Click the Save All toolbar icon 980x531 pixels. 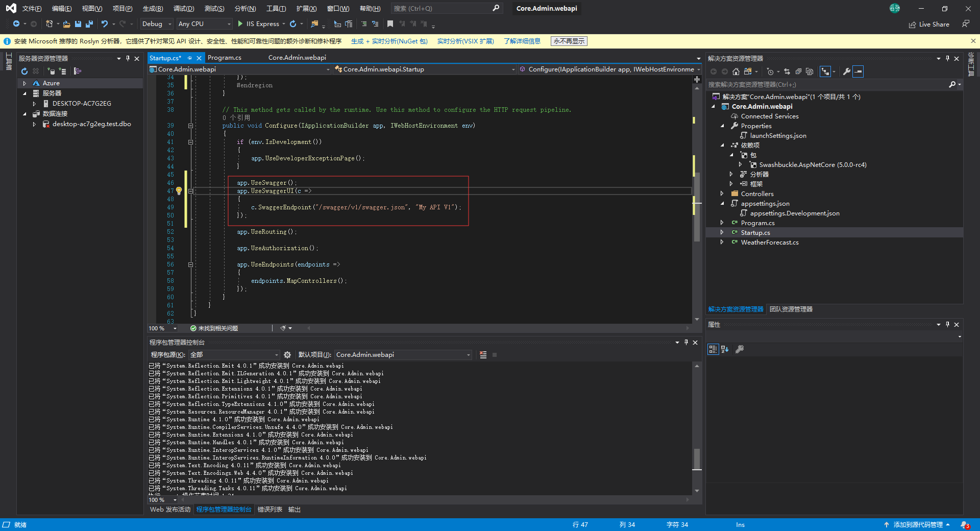[x=89, y=24]
